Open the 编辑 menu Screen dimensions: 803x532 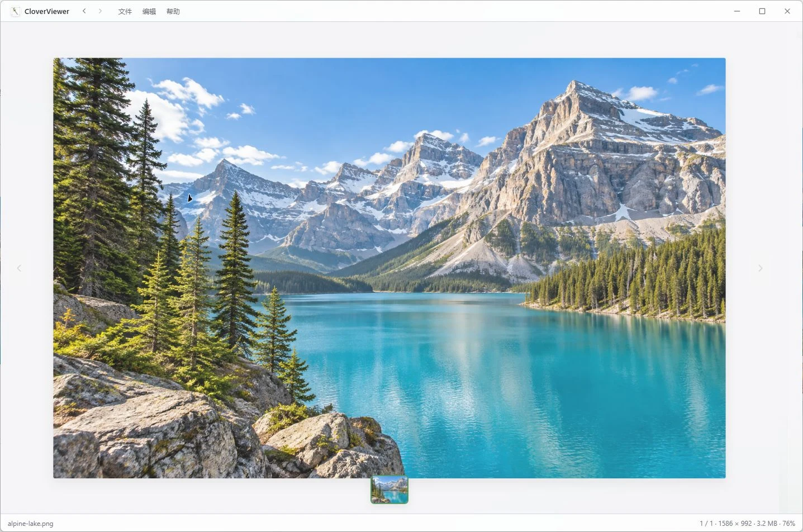[x=149, y=11]
